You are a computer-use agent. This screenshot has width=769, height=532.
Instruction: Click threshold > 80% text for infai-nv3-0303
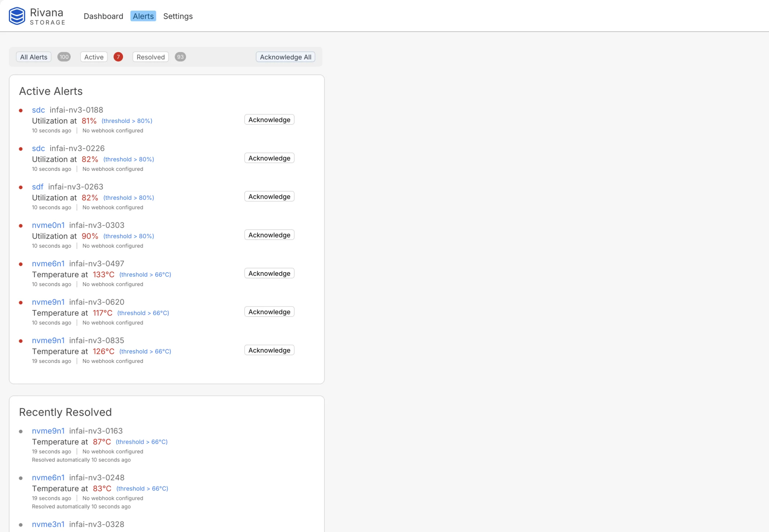129,236
